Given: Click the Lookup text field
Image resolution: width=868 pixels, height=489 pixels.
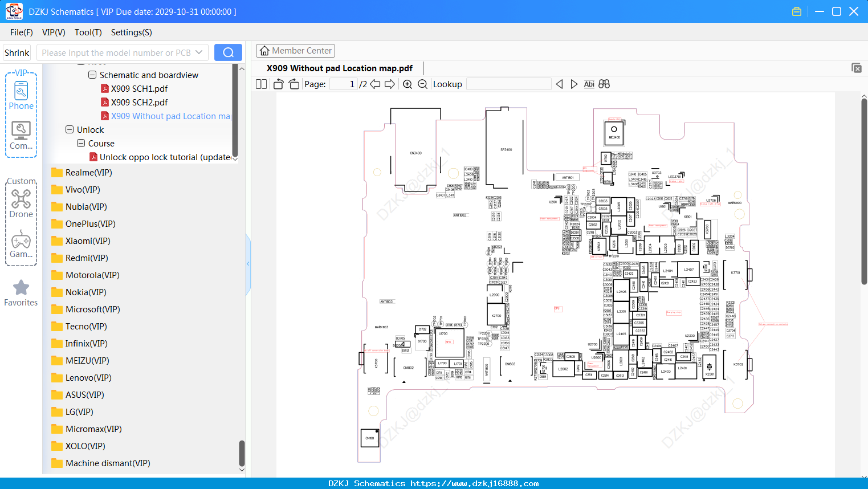Looking at the screenshot, I should [508, 84].
